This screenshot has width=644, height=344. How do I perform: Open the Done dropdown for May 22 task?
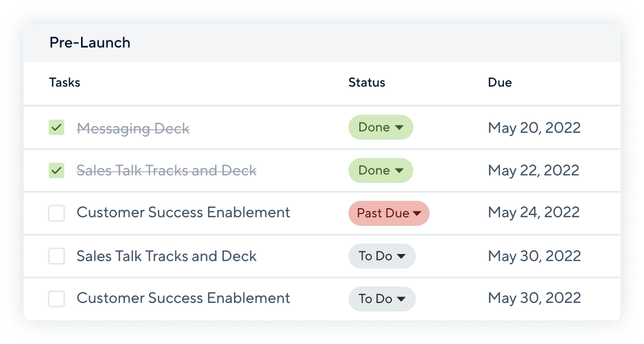(381, 170)
